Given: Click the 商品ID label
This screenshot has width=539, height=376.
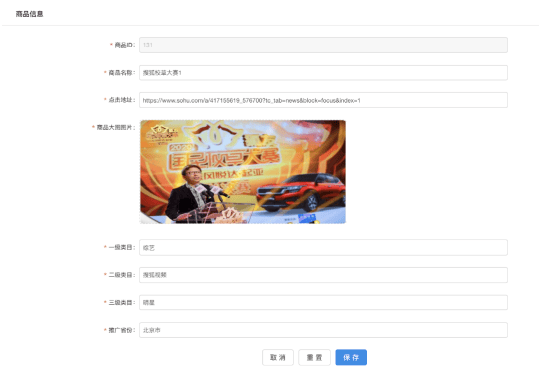Looking at the screenshot, I should pyautogui.click(x=125, y=45).
